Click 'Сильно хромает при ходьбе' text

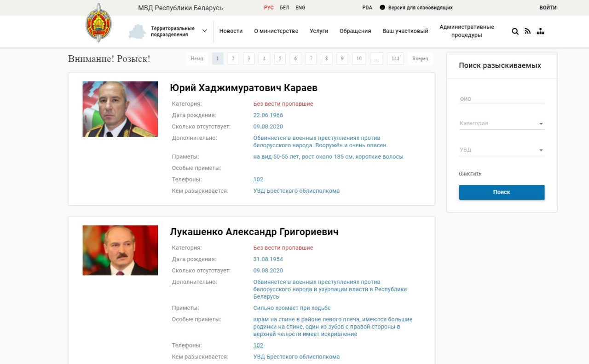[x=292, y=308]
